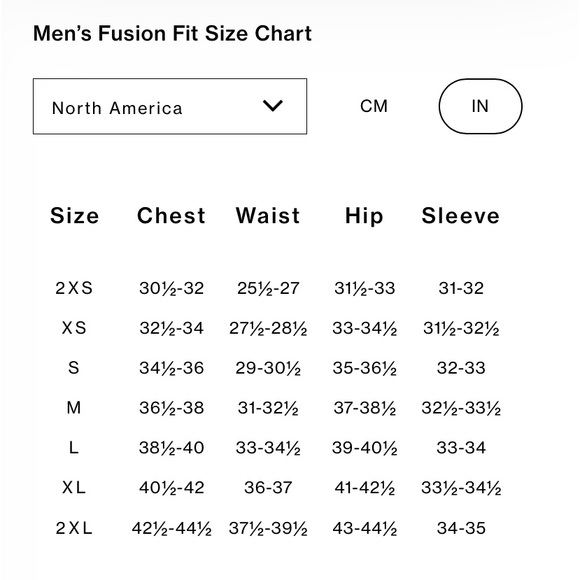Click the dropdown chevron arrow icon
This screenshot has width=580, height=580.
pyautogui.click(x=273, y=106)
